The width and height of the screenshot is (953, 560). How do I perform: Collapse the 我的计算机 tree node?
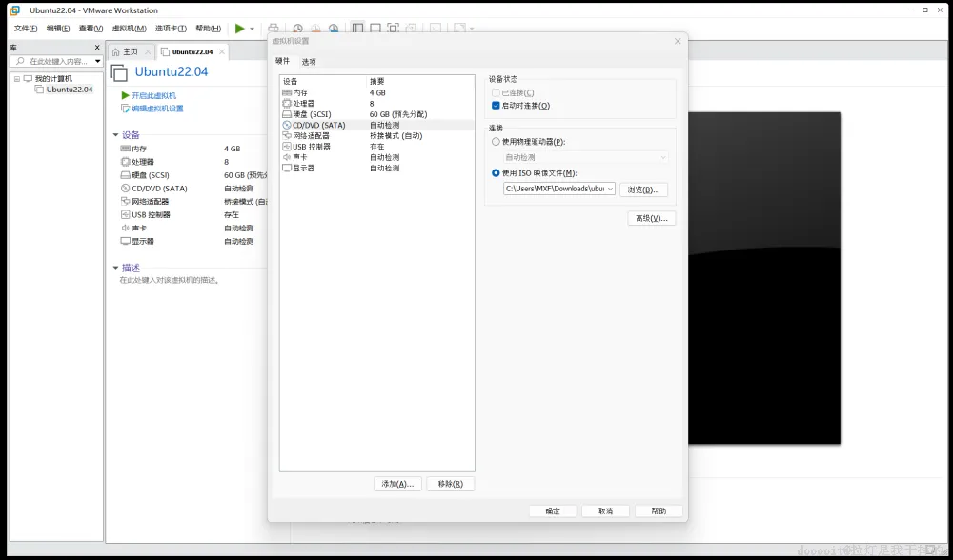17,79
